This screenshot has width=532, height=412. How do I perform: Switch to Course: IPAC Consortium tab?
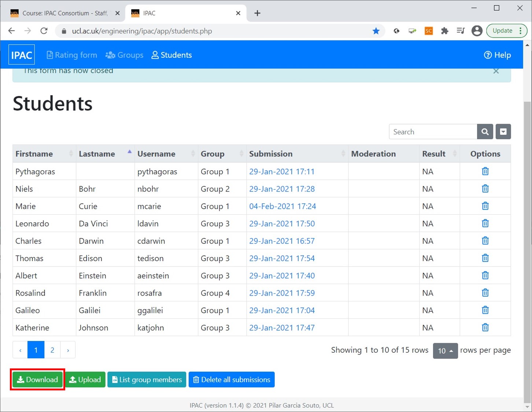(65, 13)
